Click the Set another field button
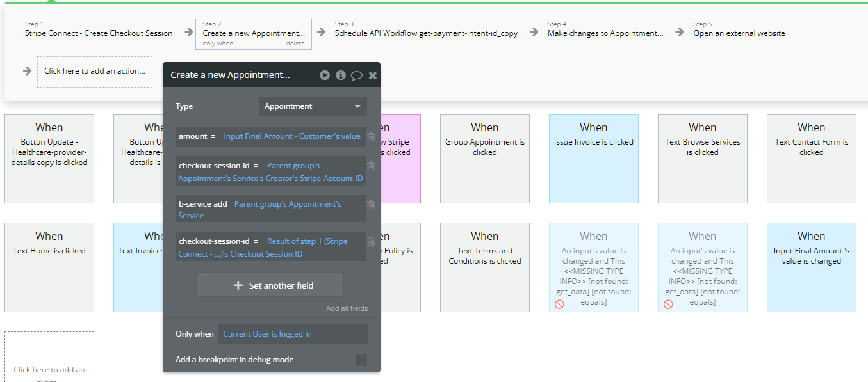868x382 pixels. pos(270,285)
